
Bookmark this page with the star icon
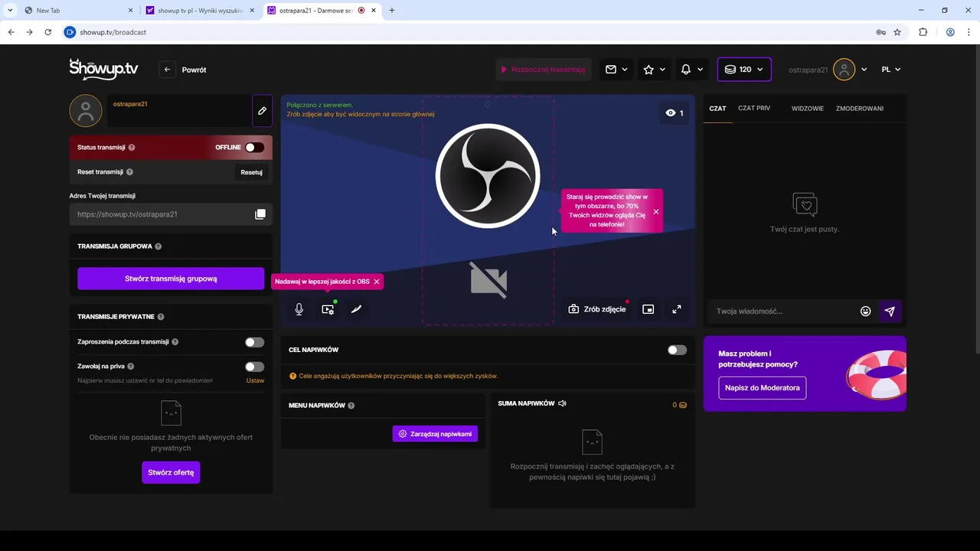(x=897, y=32)
